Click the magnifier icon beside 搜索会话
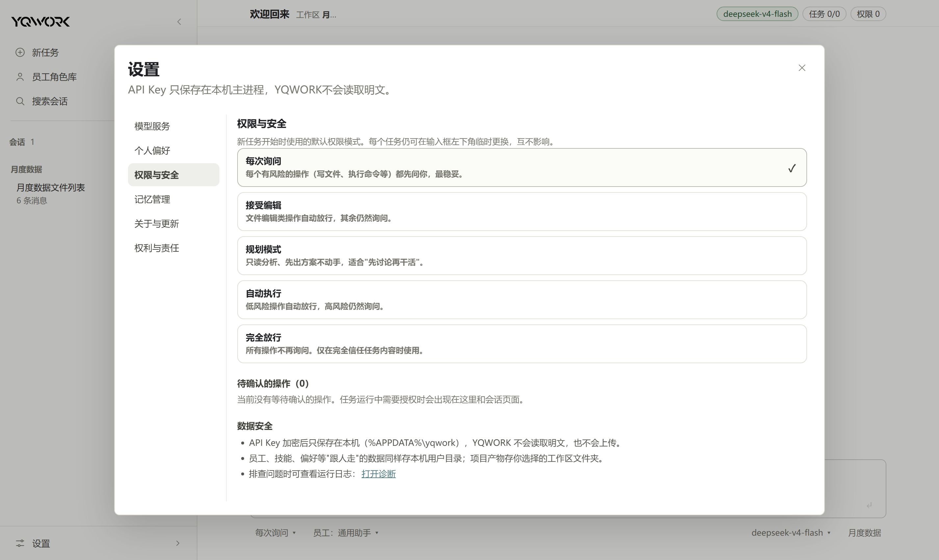939x560 pixels. 20,101
